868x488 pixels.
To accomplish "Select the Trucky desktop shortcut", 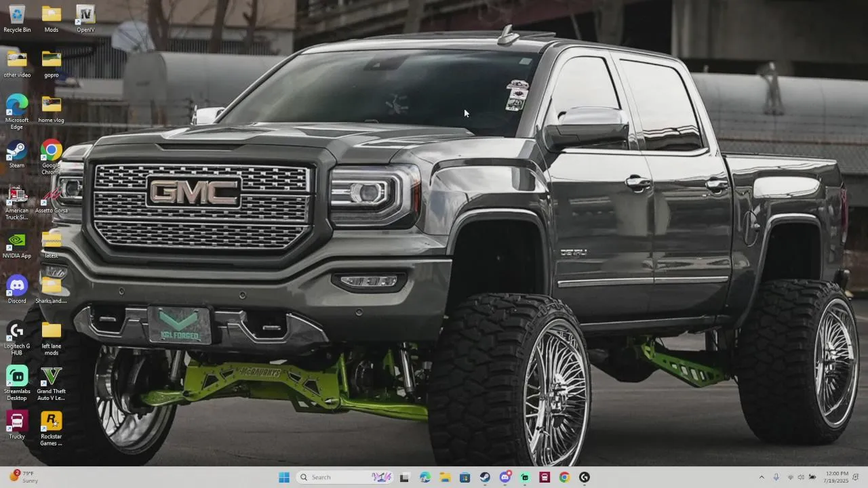I will pyautogui.click(x=17, y=425).
